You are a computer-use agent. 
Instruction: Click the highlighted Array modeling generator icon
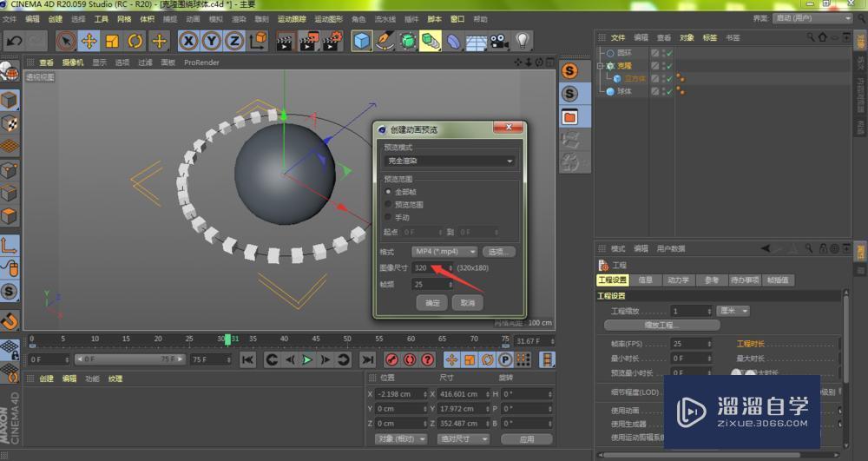click(431, 41)
